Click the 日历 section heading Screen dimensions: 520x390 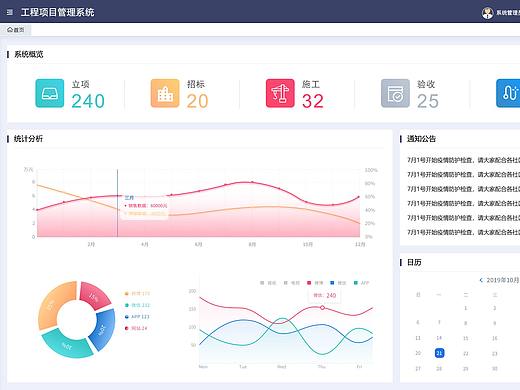[x=414, y=262]
